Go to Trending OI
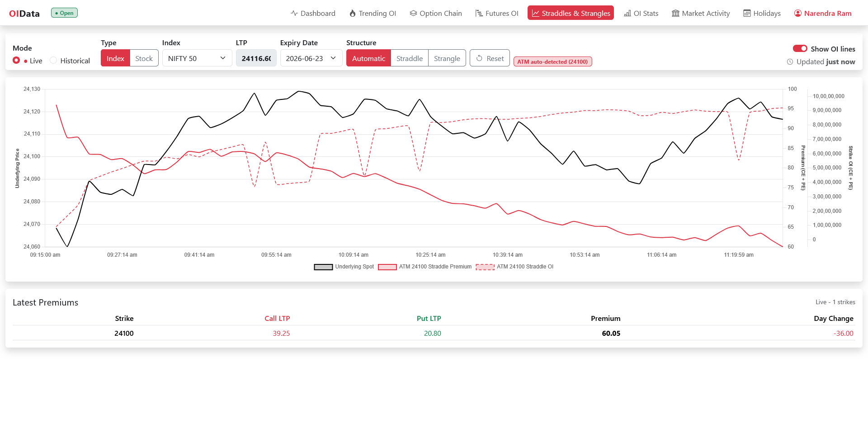 [x=373, y=13]
